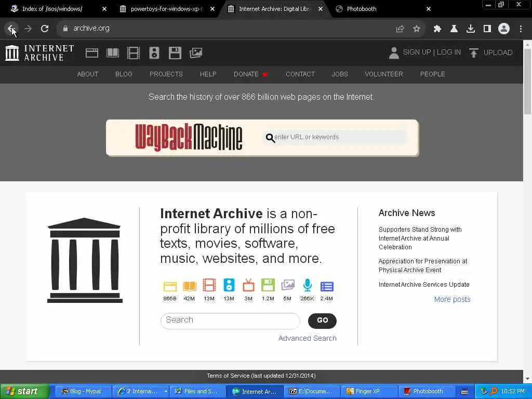This screenshot has width=532, height=399.
Task: Click the red film icon labeled 13M
Action: 209,285
